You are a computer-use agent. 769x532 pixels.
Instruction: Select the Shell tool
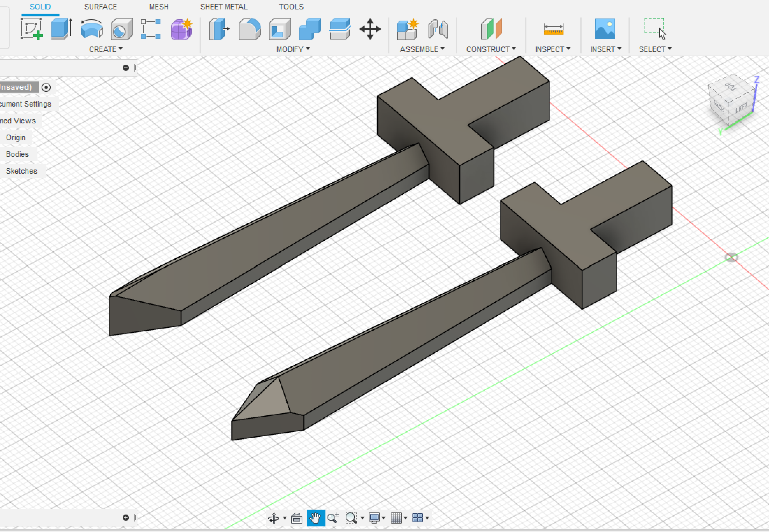(x=280, y=29)
